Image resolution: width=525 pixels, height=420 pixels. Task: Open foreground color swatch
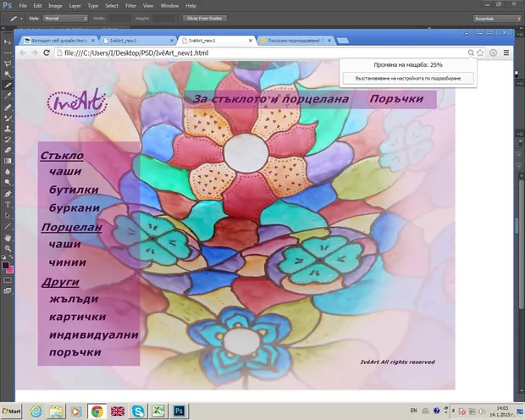pos(5,265)
